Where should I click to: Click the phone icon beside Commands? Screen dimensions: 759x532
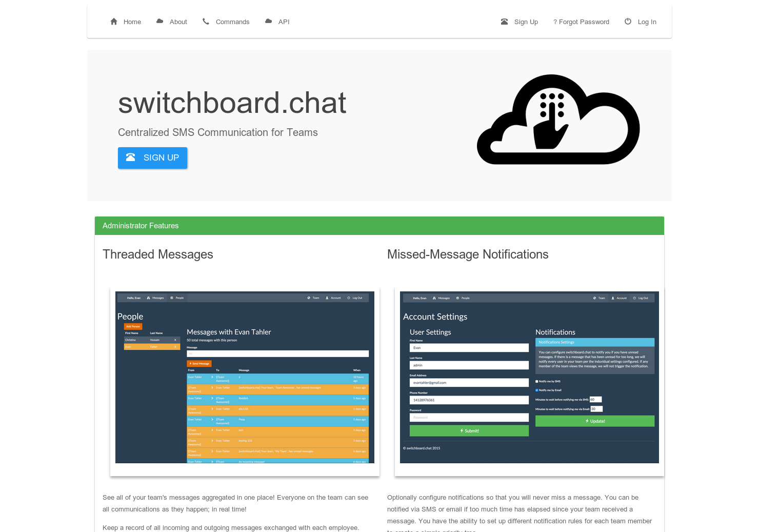205,22
